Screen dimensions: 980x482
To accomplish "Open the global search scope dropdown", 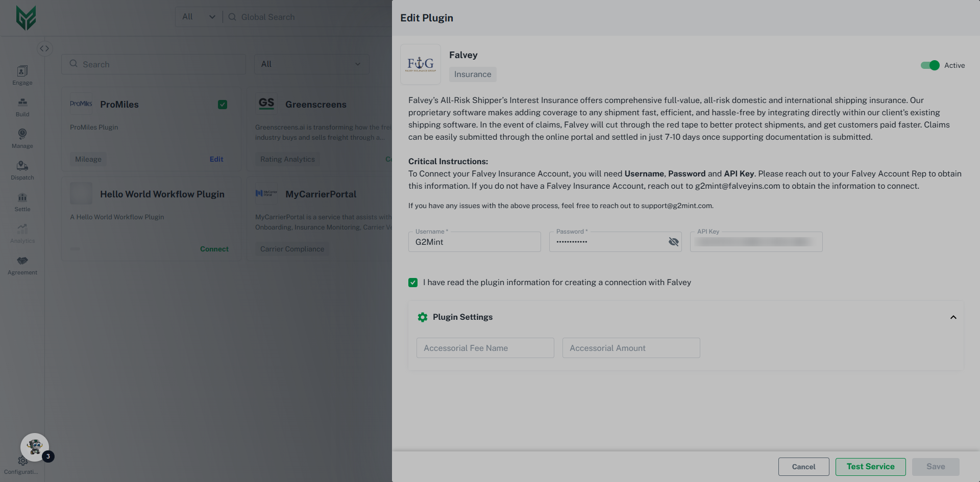I will point(198,17).
